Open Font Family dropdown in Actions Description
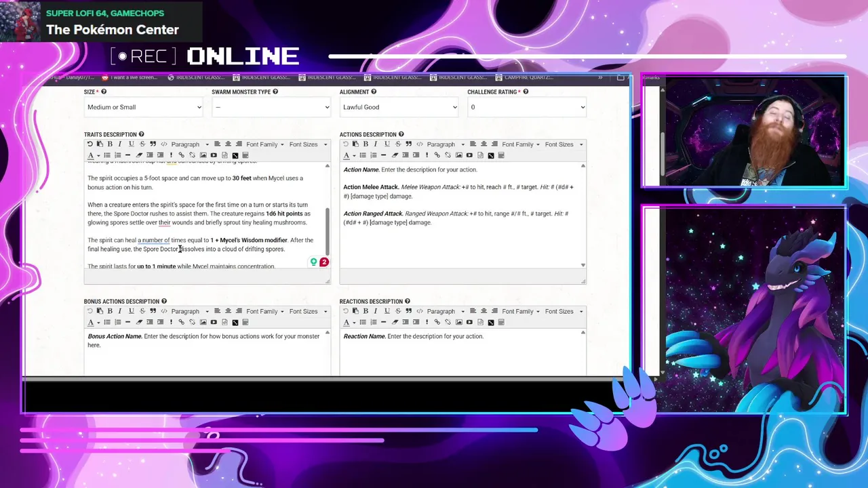868x488 pixels. (x=521, y=144)
